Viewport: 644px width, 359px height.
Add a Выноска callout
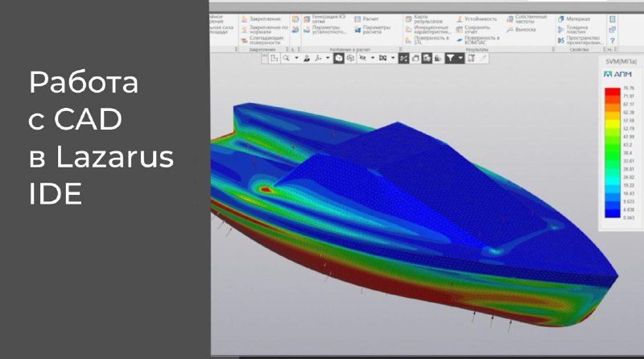521,30
